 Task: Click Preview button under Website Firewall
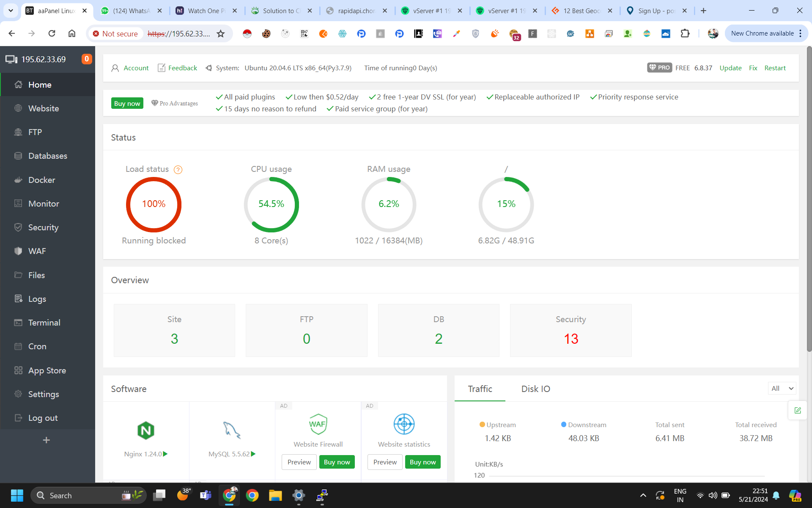(299, 462)
